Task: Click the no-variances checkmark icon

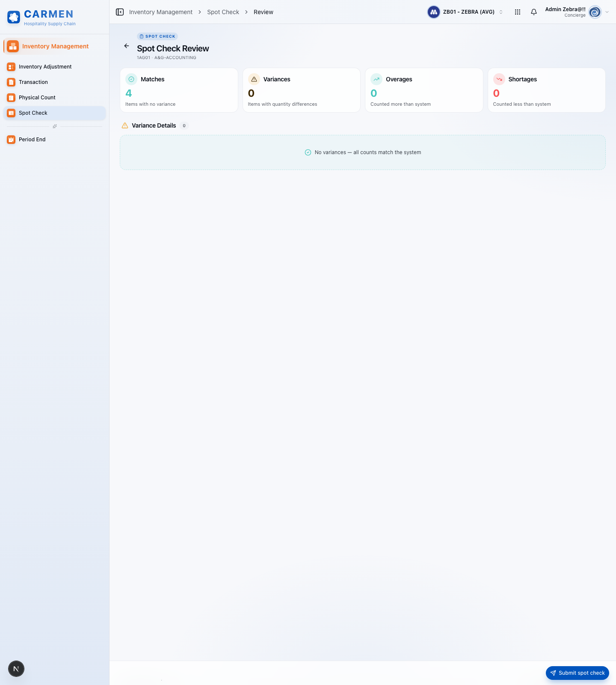Action: pyautogui.click(x=308, y=152)
